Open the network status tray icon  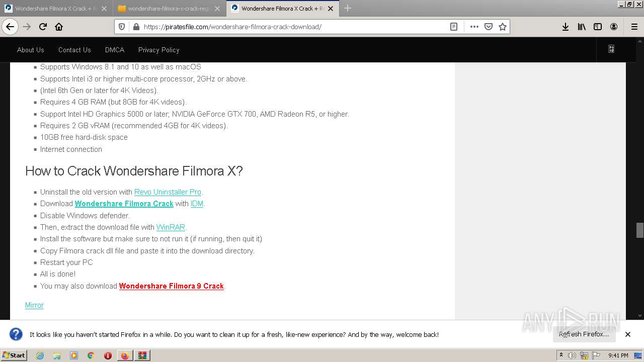[584, 355]
